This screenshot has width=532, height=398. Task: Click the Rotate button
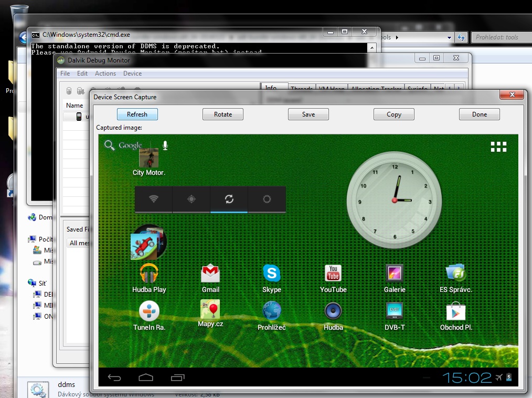click(223, 114)
